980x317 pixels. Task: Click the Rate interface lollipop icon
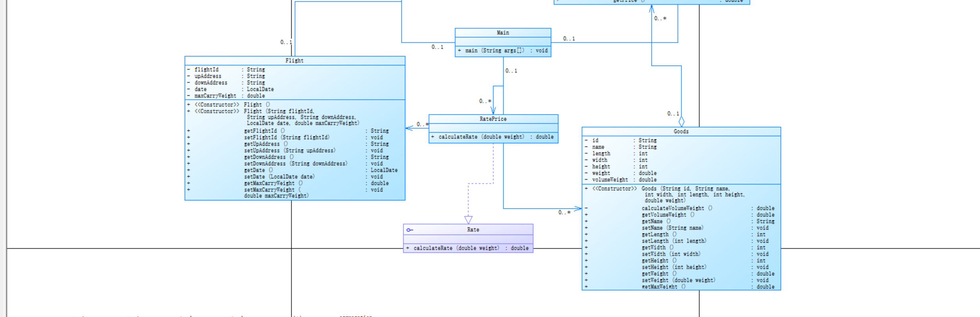pos(410,230)
